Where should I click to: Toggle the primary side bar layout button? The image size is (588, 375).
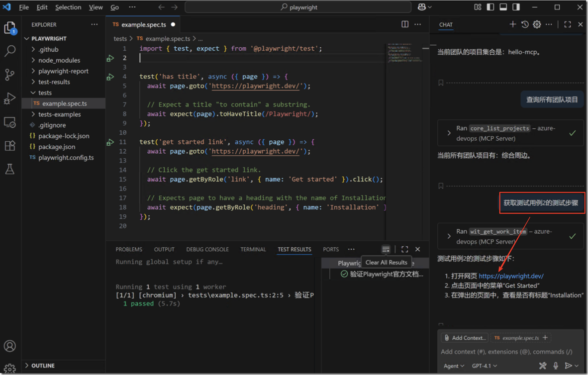(x=490, y=7)
